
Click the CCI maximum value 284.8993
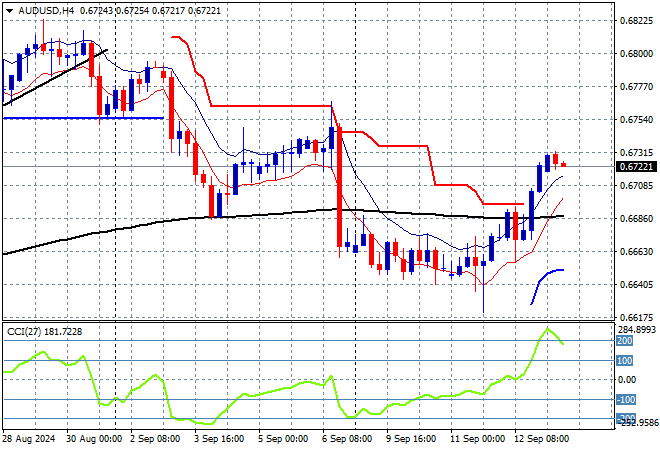click(x=637, y=330)
